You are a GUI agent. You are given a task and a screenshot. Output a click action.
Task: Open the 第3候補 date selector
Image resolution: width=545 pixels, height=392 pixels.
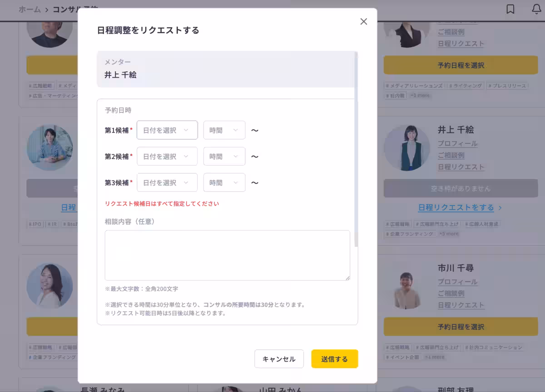(x=167, y=182)
